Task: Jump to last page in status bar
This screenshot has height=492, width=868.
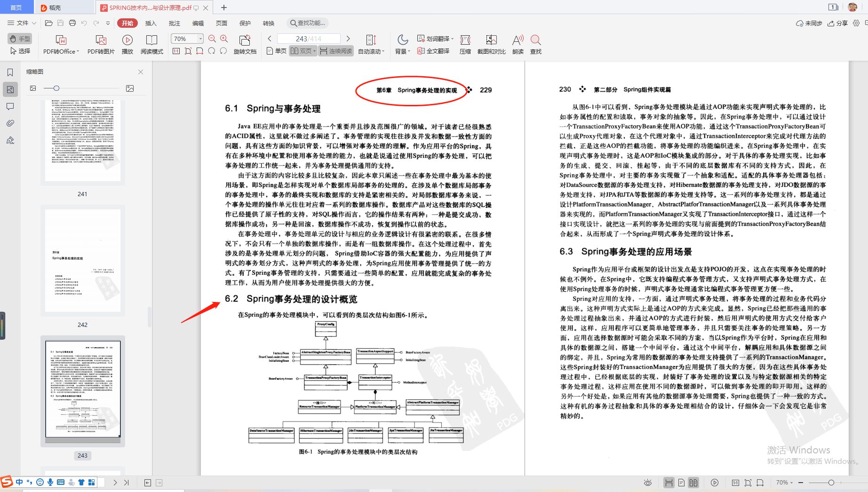Action: 126,483
